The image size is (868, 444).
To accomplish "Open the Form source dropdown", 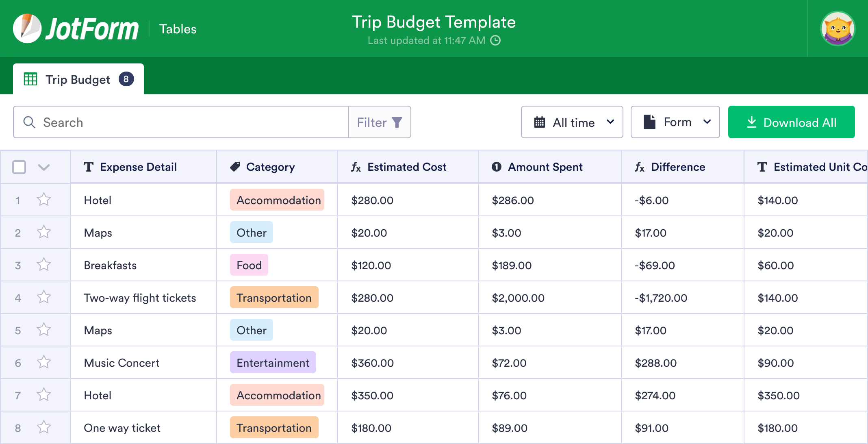I will click(675, 122).
